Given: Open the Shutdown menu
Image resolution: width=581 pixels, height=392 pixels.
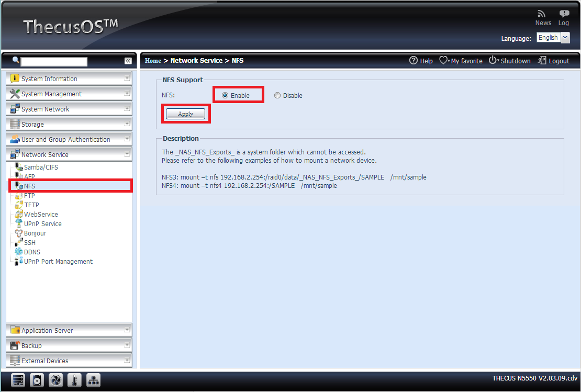Looking at the screenshot, I should (510, 61).
